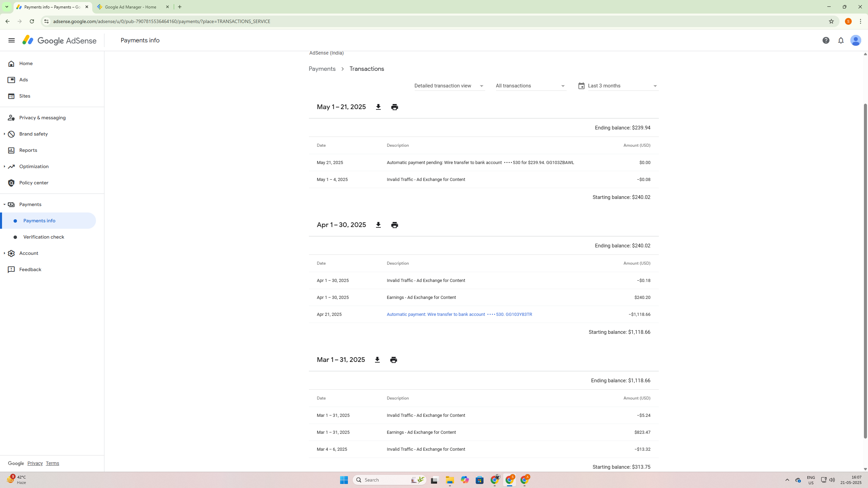
Task: View site information icon in address bar
Action: [46, 21]
